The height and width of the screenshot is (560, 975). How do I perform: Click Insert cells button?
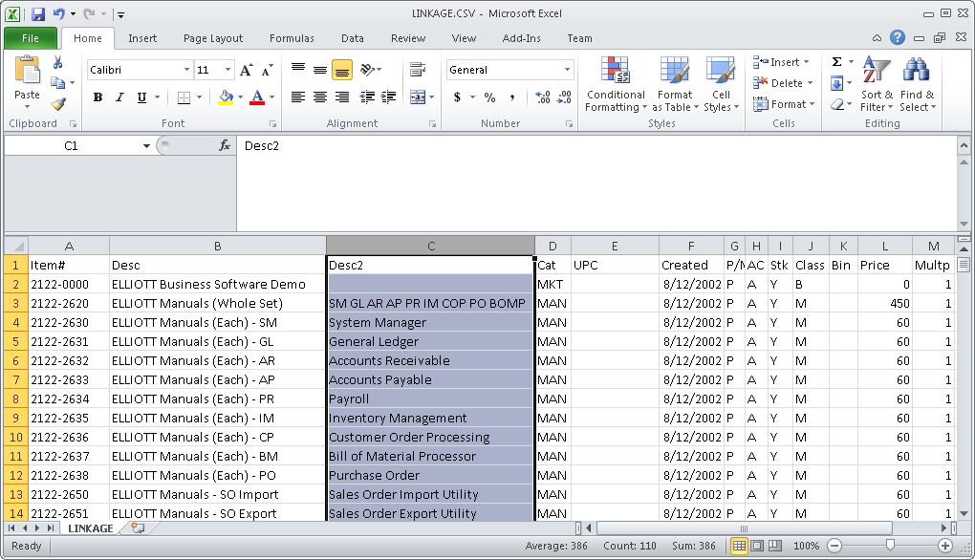click(x=781, y=62)
